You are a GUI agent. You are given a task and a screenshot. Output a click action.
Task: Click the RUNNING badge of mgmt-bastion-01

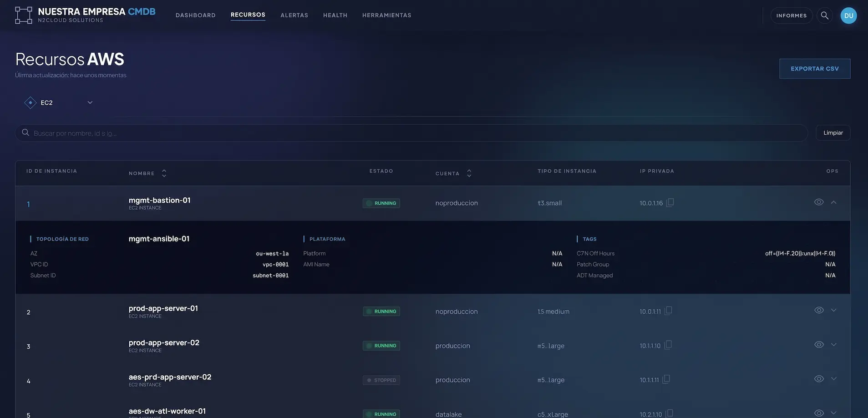click(x=381, y=203)
